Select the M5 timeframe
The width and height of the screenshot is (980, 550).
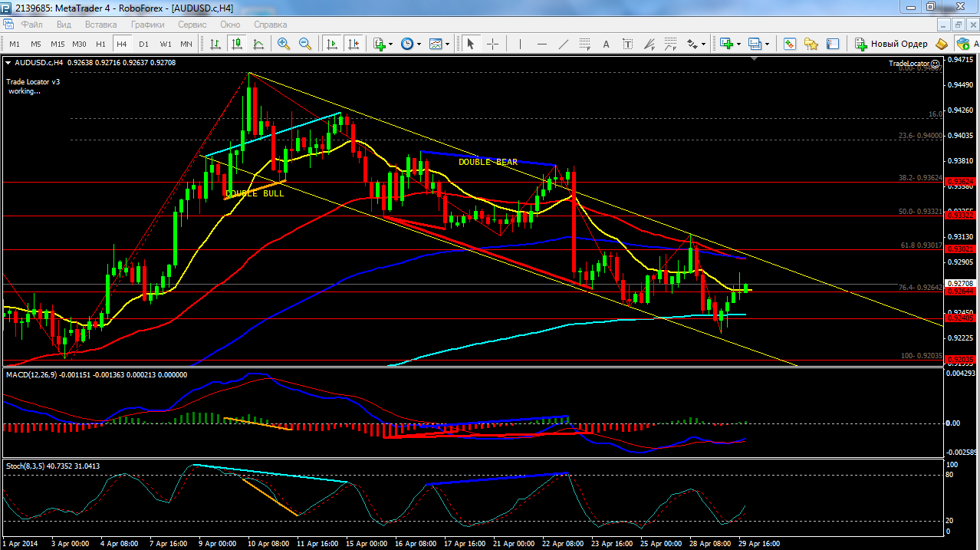[35, 44]
